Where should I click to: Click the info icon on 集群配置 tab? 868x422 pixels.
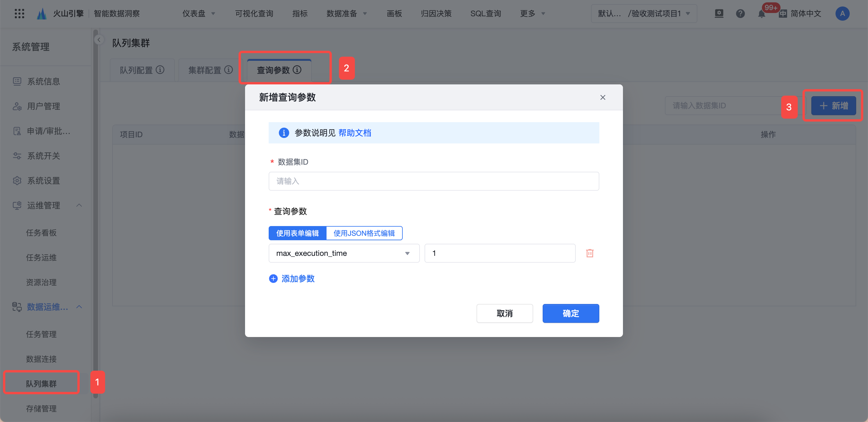pos(229,70)
